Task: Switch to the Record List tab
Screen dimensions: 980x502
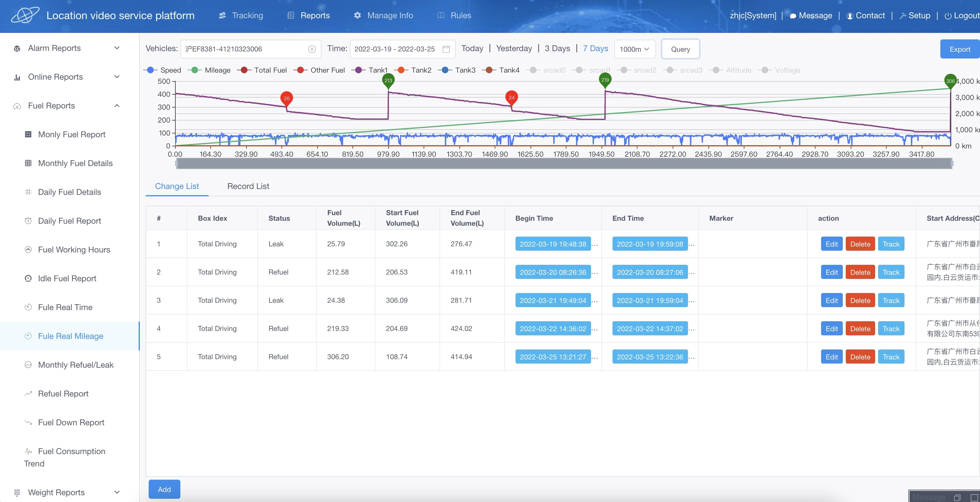Action: 248,186
